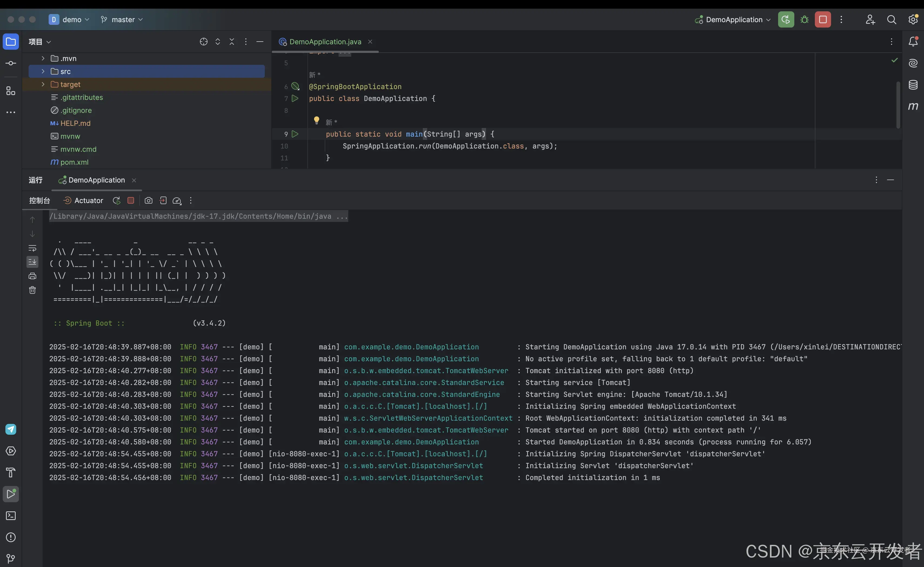Expand the src folder
Image resolution: width=924 pixels, height=567 pixels.
tap(43, 71)
